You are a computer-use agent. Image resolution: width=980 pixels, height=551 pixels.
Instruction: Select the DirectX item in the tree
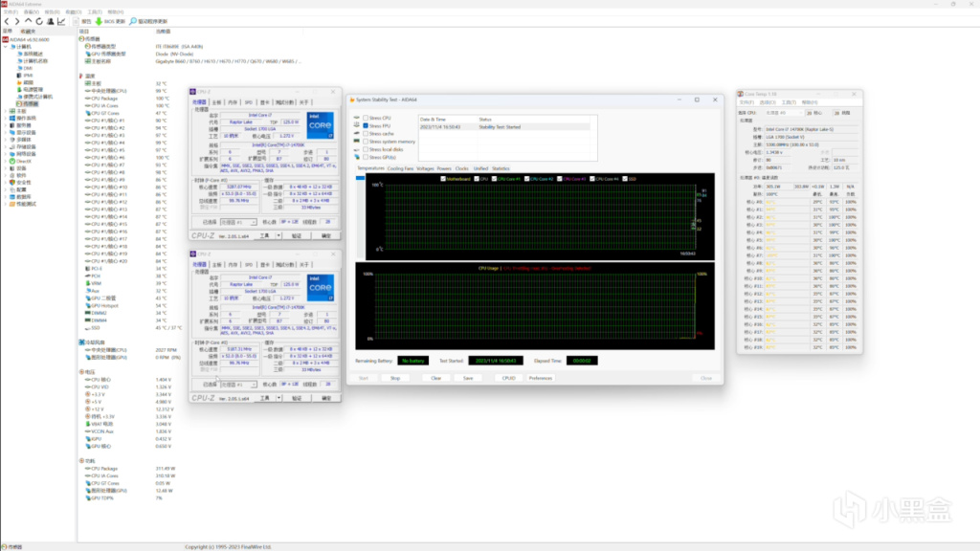(24, 161)
